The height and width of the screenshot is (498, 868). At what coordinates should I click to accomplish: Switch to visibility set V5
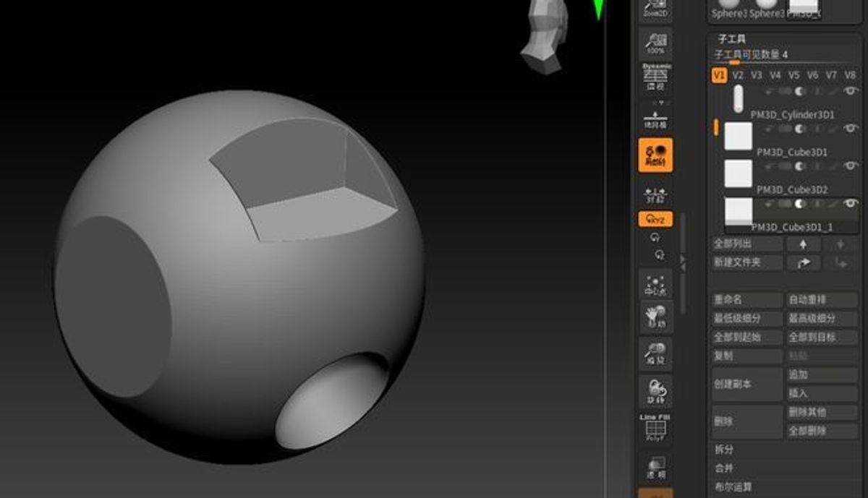794,74
